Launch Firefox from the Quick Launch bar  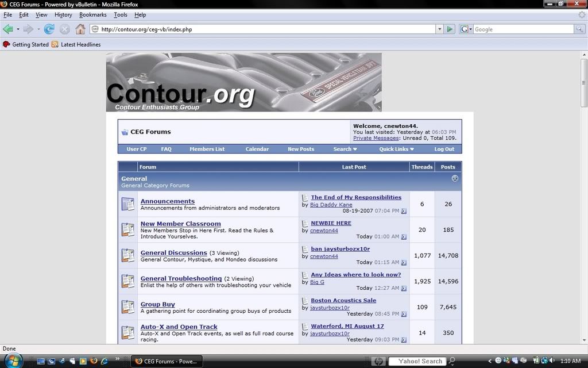[94, 361]
